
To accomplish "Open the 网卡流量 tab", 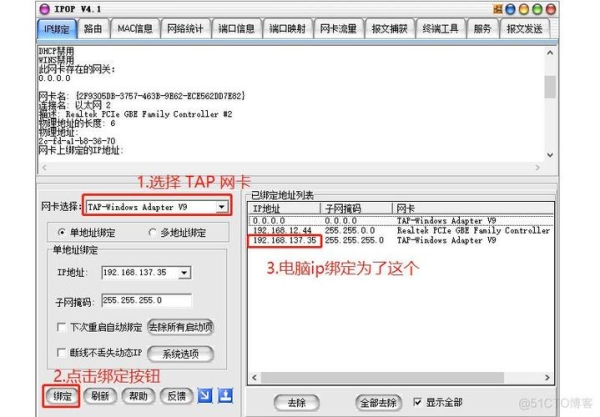I will pyautogui.click(x=338, y=29).
